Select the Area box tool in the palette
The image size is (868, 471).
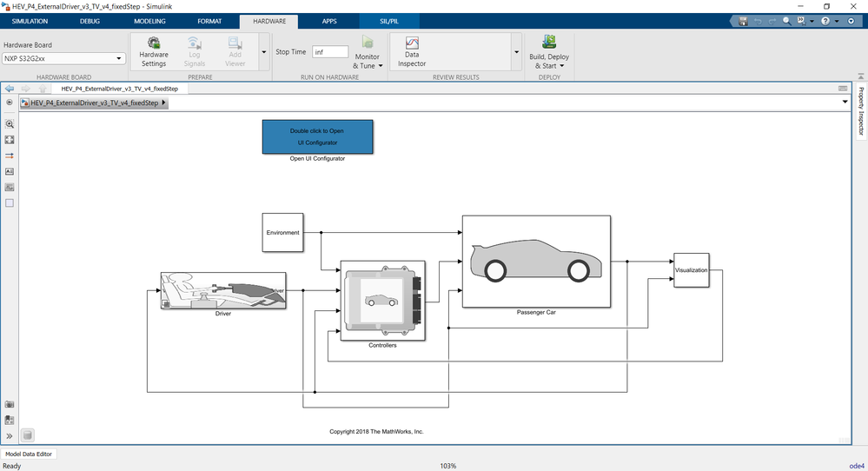pyautogui.click(x=10, y=203)
